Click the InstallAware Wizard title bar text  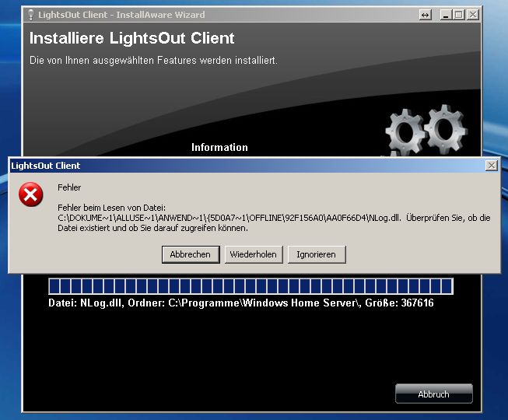coord(121,15)
